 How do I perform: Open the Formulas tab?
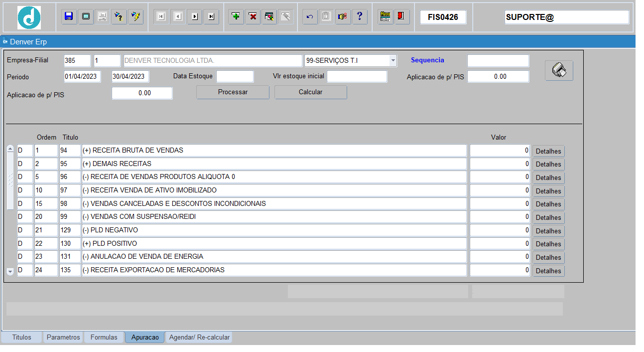pyautogui.click(x=104, y=338)
